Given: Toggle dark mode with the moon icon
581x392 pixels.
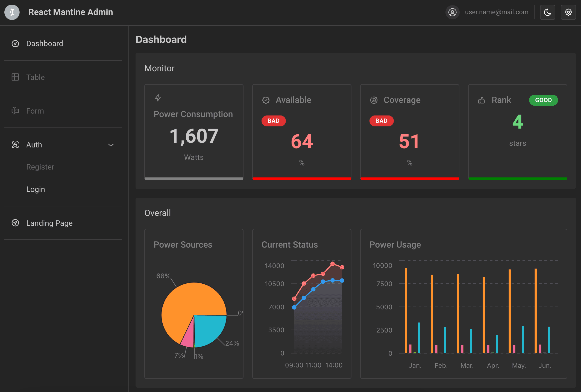Looking at the screenshot, I should (x=547, y=12).
